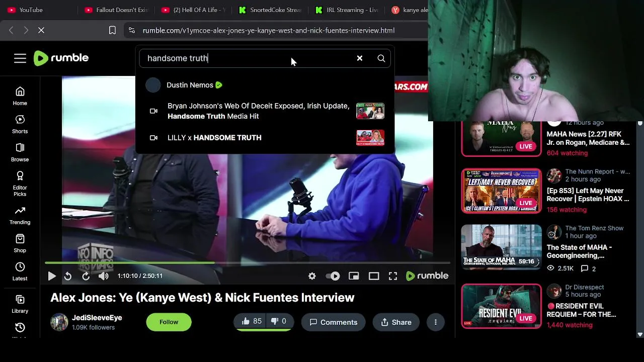
Task: Open Dr Disrespect channel name
Action: pyautogui.click(x=584, y=287)
